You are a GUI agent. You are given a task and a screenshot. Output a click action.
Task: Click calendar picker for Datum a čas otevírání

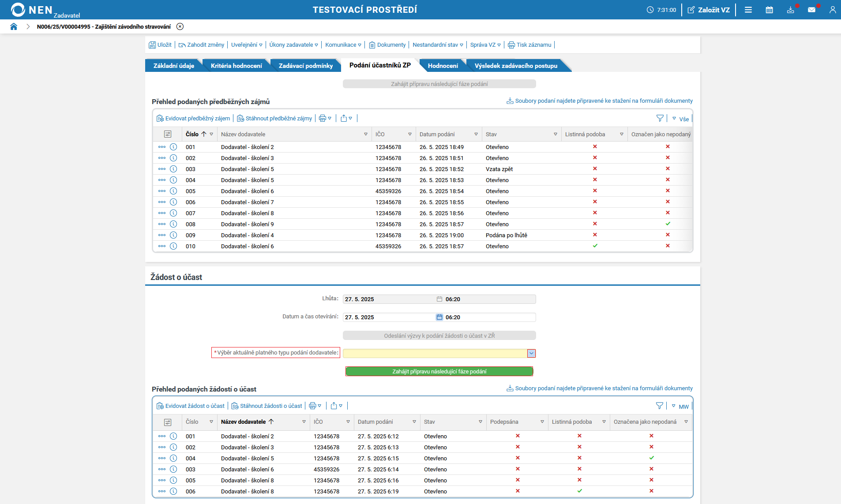[439, 317]
